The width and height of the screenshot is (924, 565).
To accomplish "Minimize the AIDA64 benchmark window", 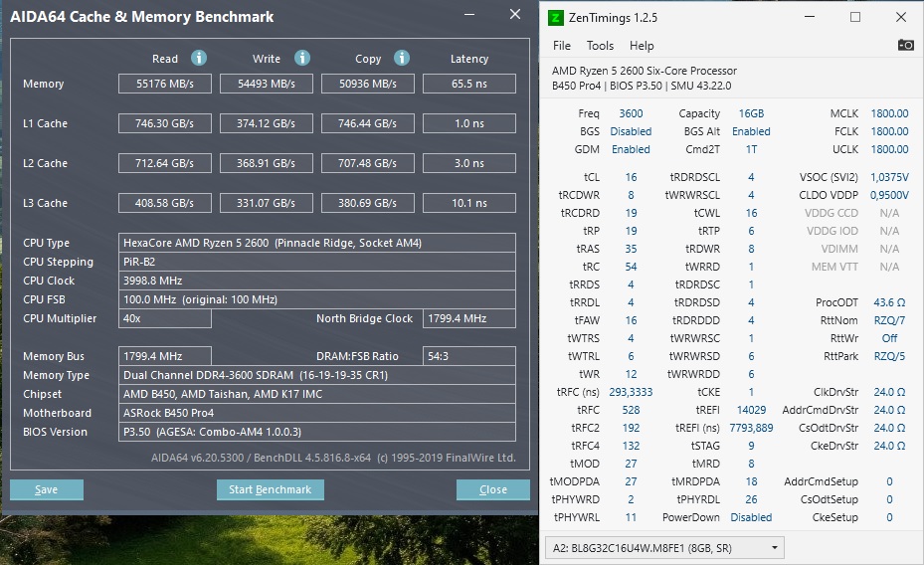I will pos(469,15).
